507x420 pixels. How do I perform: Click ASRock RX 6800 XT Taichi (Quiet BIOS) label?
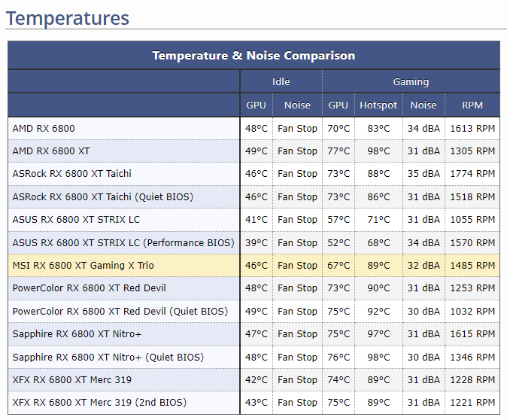click(102, 196)
